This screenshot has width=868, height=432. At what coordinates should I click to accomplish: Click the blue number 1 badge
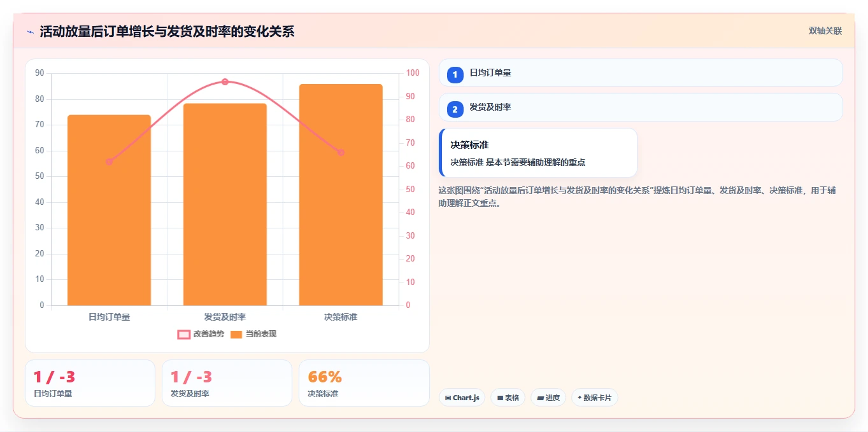click(455, 75)
